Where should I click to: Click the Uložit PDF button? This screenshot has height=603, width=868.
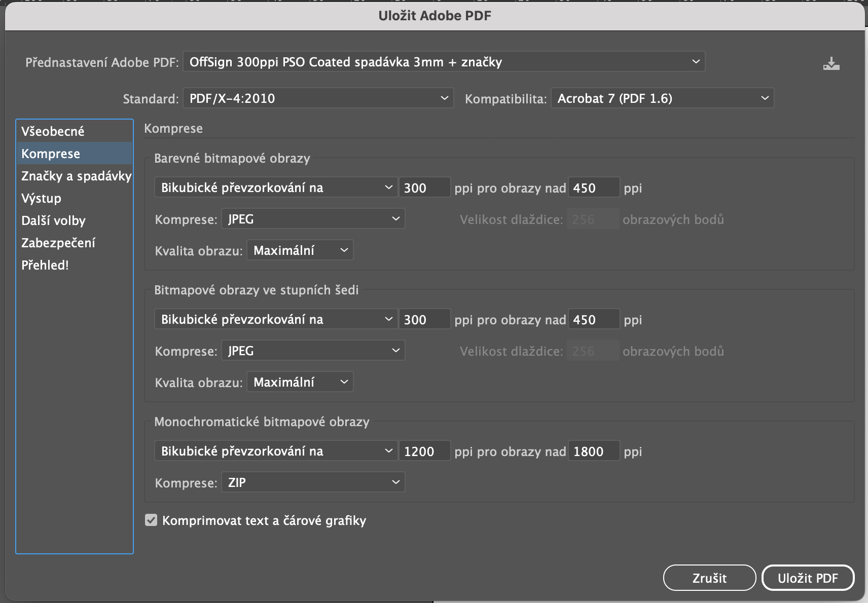click(x=808, y=578)
